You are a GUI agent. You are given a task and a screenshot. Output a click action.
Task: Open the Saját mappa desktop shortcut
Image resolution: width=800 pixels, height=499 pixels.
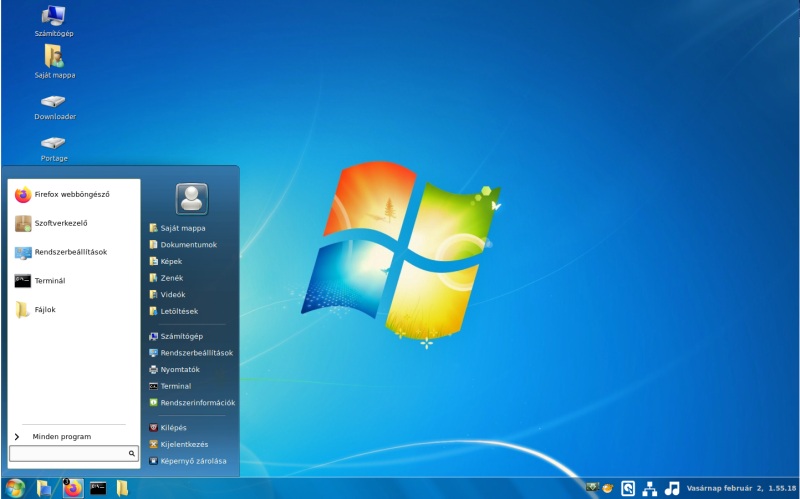tap(54, 61)
